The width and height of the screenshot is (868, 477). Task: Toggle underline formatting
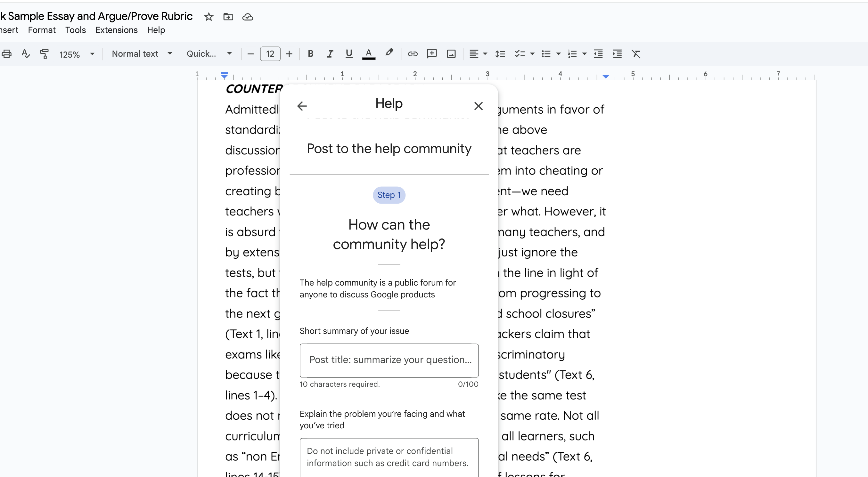(349, 54)
